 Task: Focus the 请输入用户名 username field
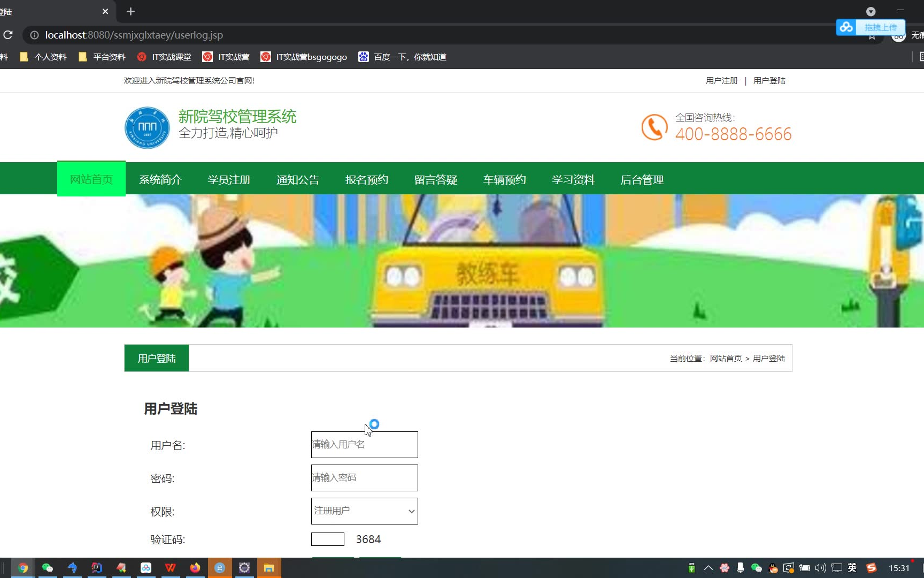(365, 445)
